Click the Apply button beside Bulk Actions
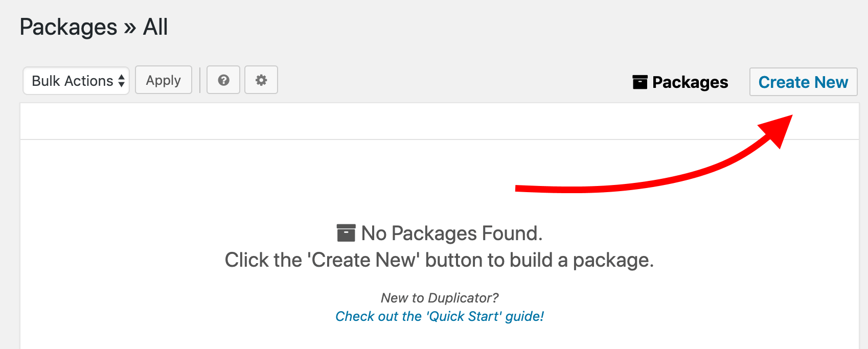Image resolution: width=868 pixels, height=349 pixels. [163, 80]
